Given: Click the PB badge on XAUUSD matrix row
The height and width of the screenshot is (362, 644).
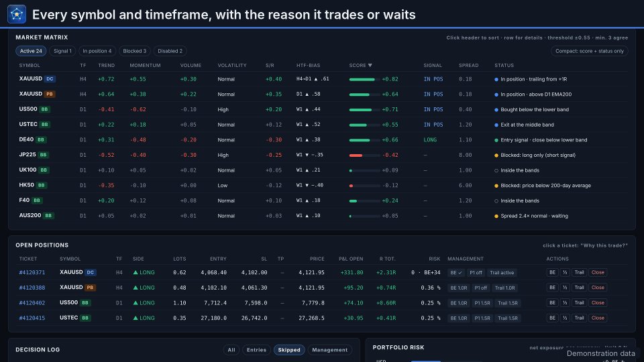Looking at the screenshot, I should click(50, 94).
